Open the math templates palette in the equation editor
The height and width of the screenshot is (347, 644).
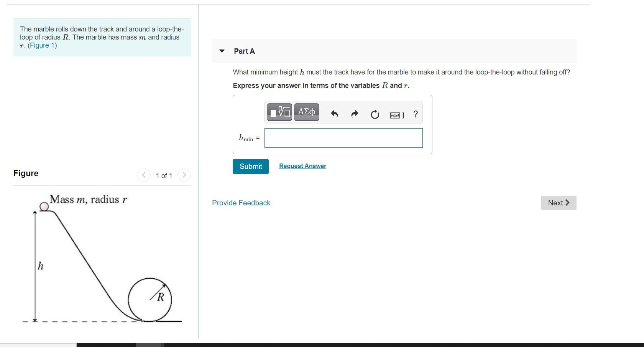pos(279,112)
